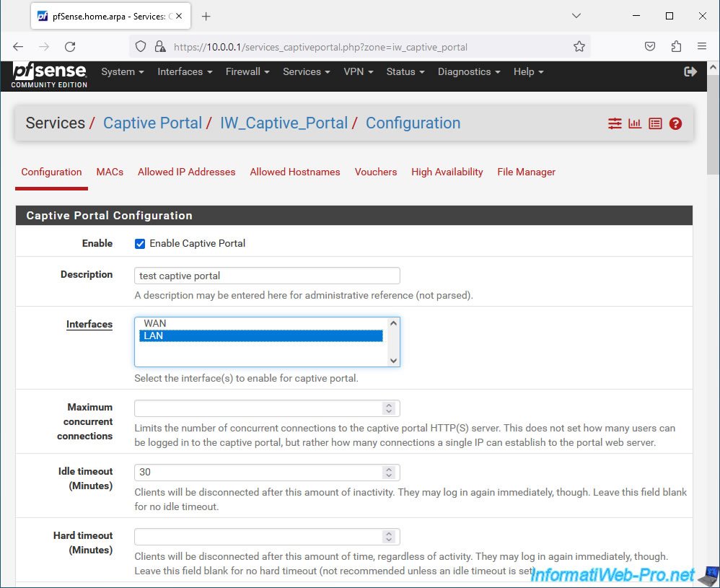Screen dimensions: 720x588
Task: List all tabs chevron
Action: point(576,16)
